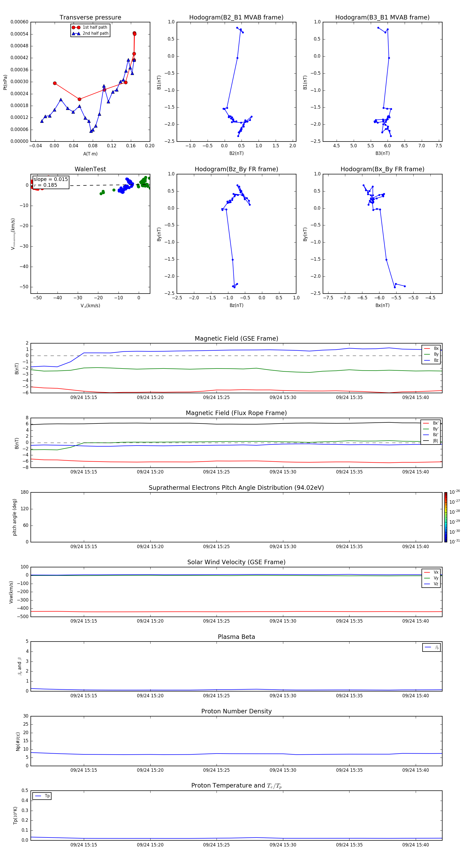The width and height of the screenshot is (473, 868).
Task: Click the βp legend entry in the Plasma Beta panel
Action: (x=431, y=647)
